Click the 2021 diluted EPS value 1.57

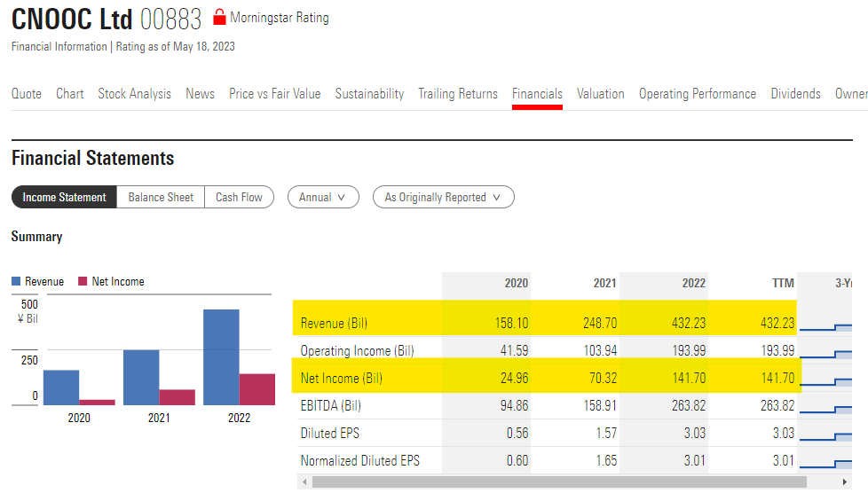pyautogui.click(x=606, y=433)
